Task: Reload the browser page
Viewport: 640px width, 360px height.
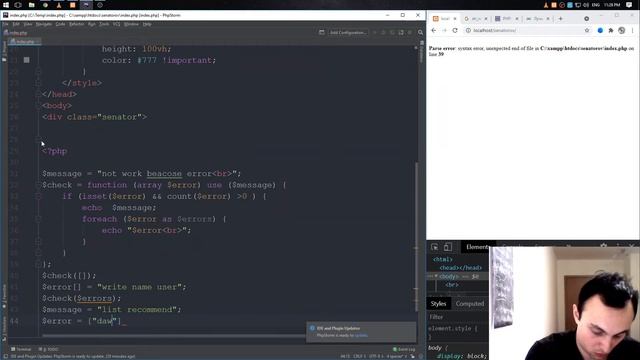Action: (455, 30)
